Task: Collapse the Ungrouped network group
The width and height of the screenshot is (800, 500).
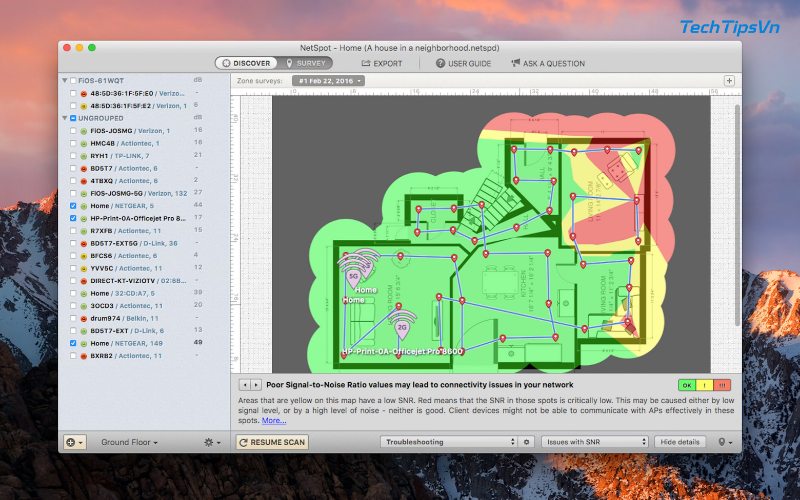Action: 65,118
